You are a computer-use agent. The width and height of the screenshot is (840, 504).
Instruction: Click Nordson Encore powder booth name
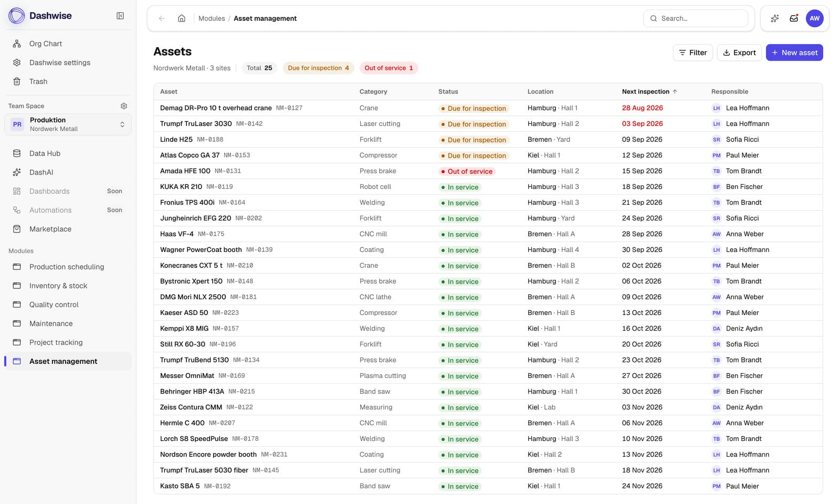tap(208, 454)
